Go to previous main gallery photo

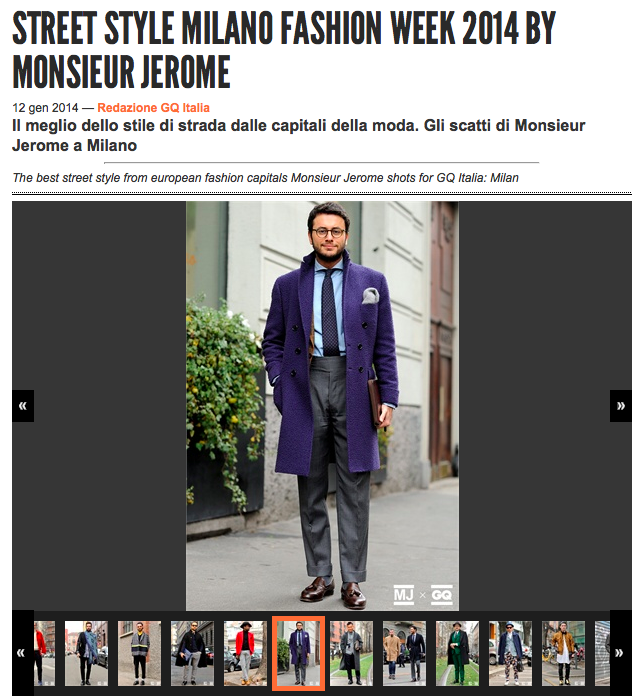(23, 406)
